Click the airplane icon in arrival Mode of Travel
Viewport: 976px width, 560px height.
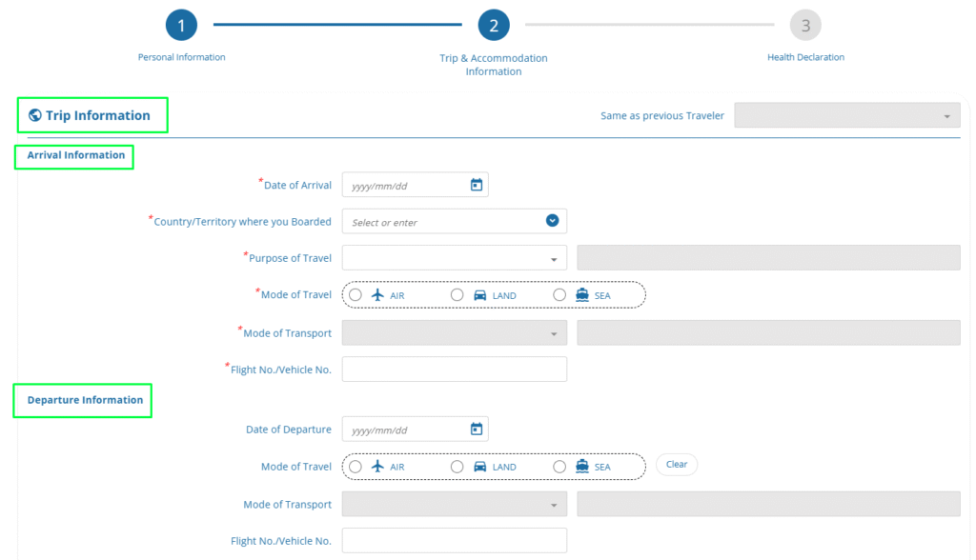[x=377, y=295]
